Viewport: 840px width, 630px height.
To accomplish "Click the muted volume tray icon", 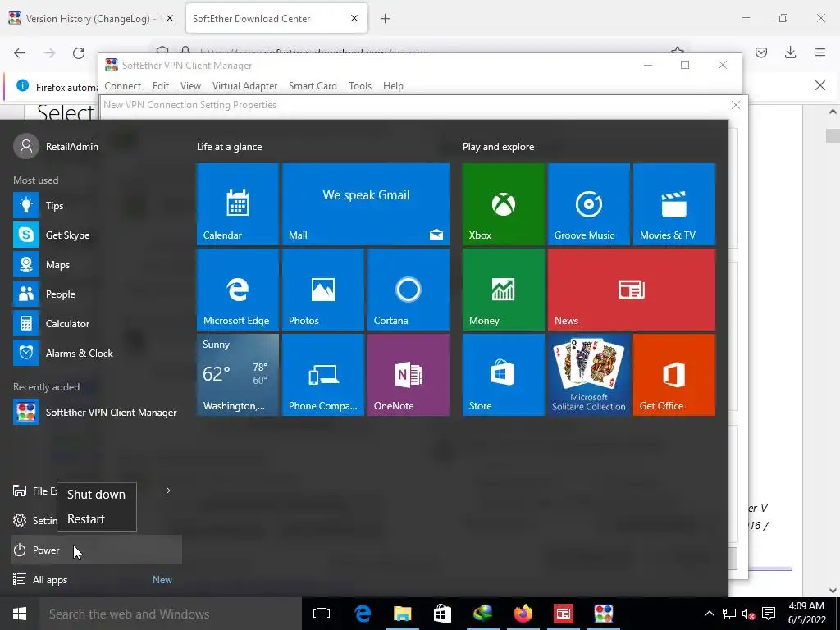I will click(x=748, y=614).
